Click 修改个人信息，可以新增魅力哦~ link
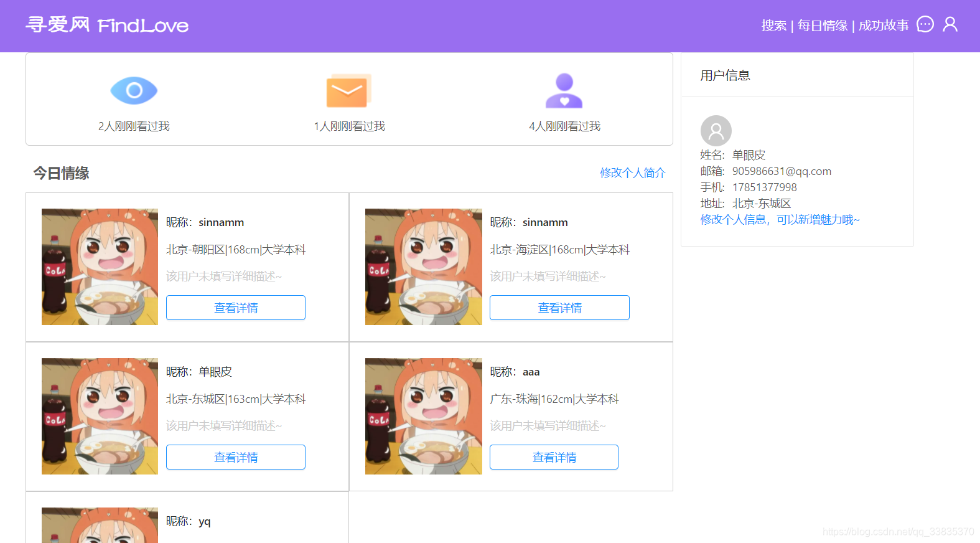 click(x=780, y=220)
